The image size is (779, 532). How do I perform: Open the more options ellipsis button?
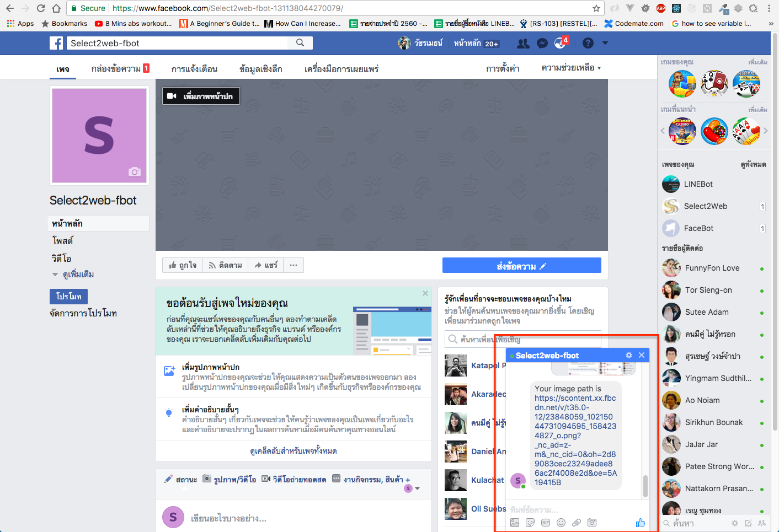pos(294,265)
